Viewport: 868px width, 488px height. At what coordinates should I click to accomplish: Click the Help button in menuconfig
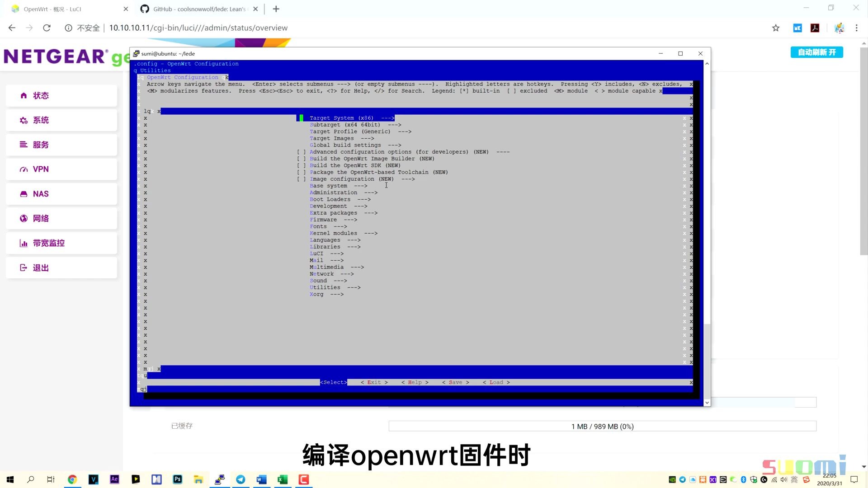click(415, 382)
